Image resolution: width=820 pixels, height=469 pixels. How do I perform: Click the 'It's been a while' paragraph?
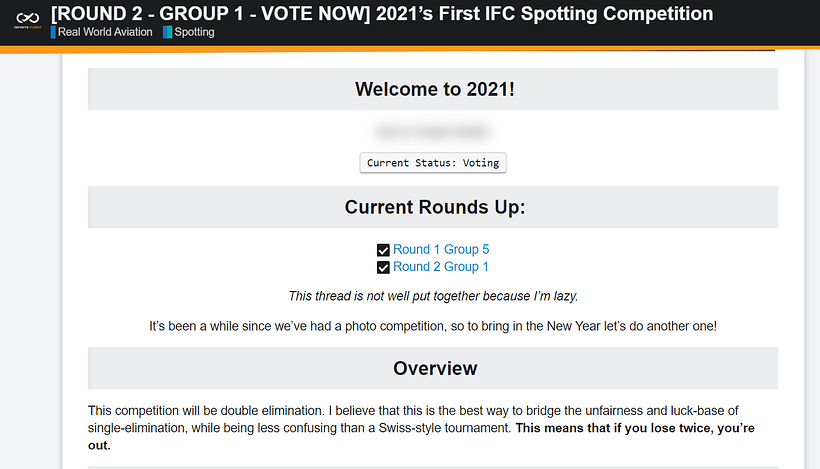tap(433, 326)
